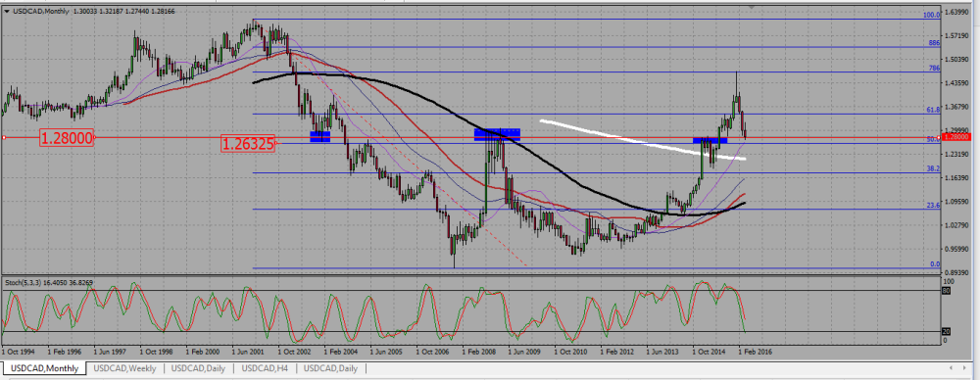The width and height of the screenshot is (980, 380).
Task: Select the blue rectangle near the 2003 candles
Action: 320,137
